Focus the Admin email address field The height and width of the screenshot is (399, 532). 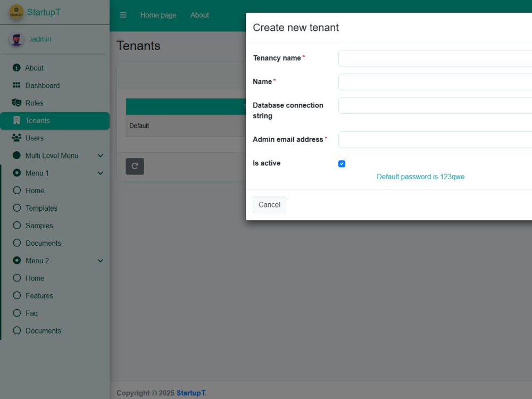point(435,139)
